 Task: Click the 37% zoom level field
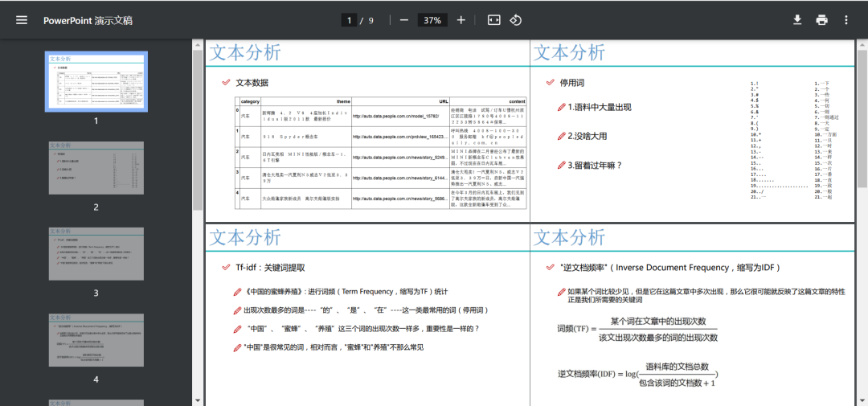click(x=432, y=20)
